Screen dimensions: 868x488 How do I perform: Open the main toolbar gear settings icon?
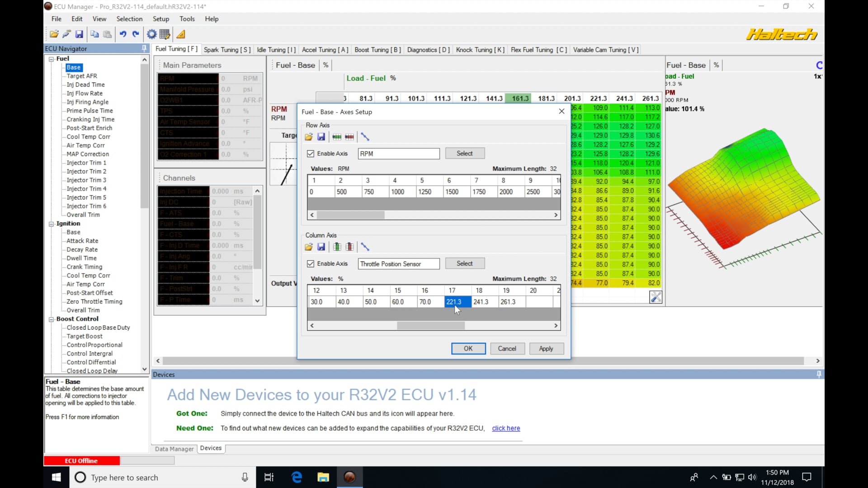pyautogui.click(x=152, y=34)
